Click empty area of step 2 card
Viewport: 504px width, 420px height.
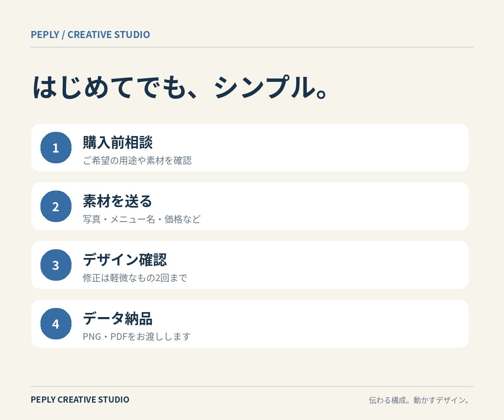point(330,206)
